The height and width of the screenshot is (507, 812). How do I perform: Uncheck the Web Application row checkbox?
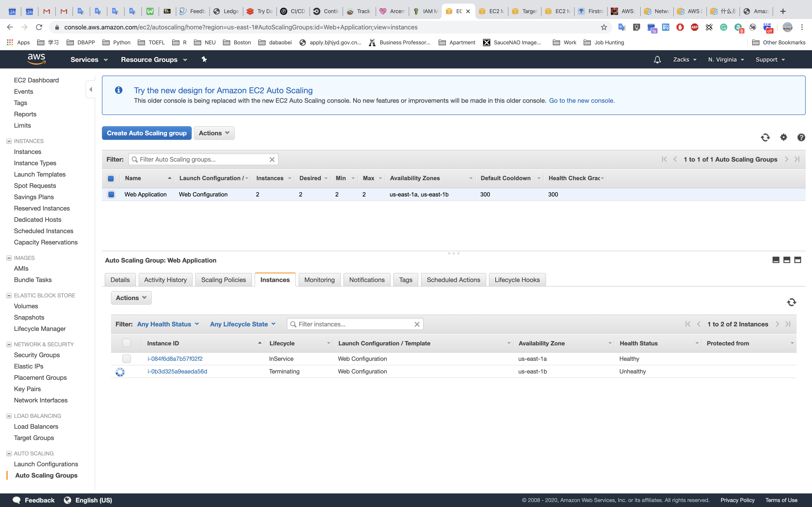pyautogui.click(x=111, y=194)
